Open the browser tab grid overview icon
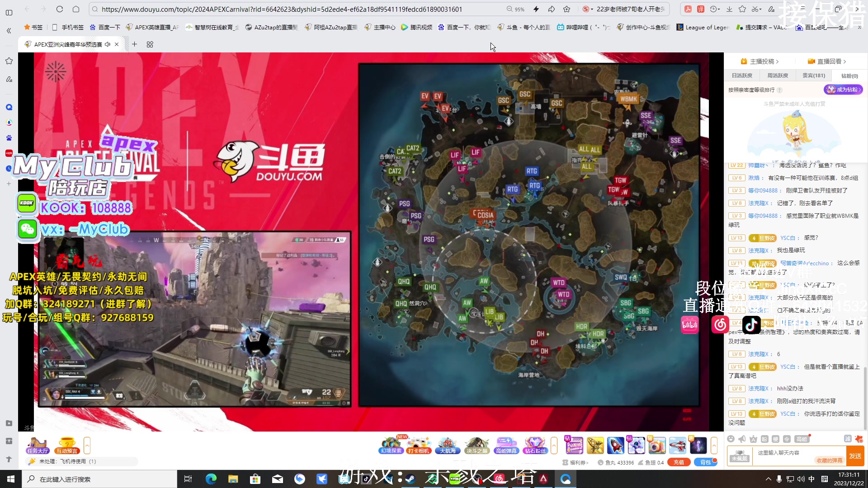 click(150, 44)
